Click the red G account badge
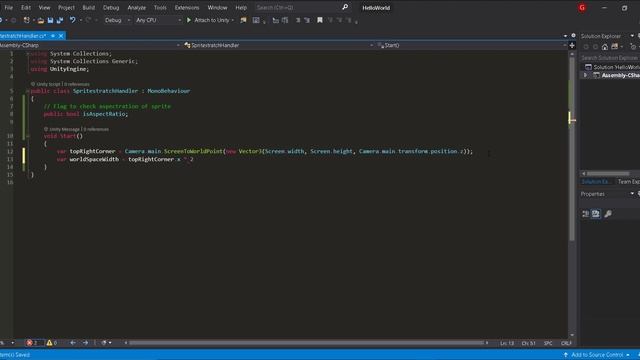Image resolution: width=640 pixels, height=360 pixels. coord(582,8)
